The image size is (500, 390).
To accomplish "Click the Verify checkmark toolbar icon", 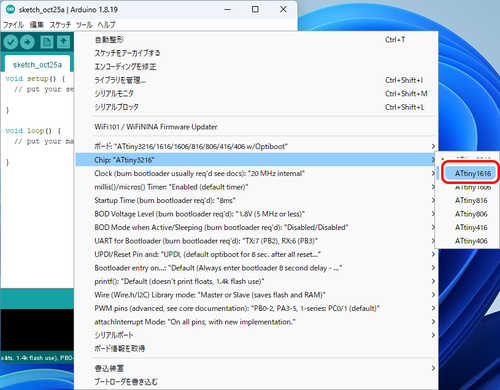I will pos(11,42).
